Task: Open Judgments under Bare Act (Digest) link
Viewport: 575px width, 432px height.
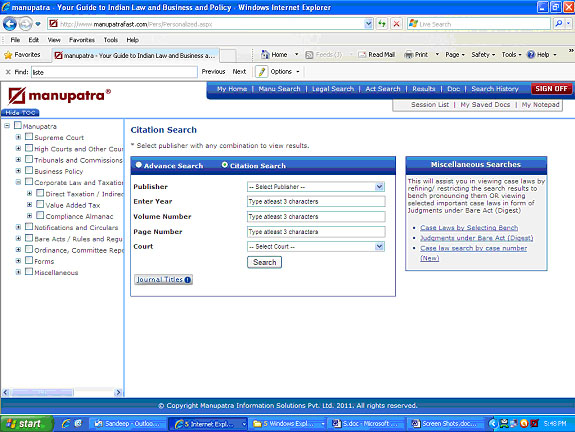Action: (477, 238)
